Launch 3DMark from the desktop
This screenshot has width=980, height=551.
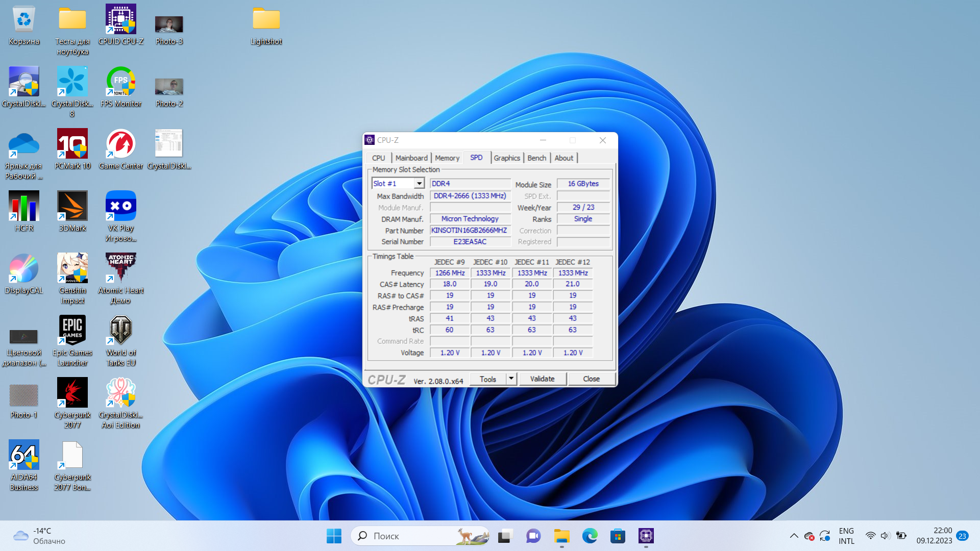[72, 207]
